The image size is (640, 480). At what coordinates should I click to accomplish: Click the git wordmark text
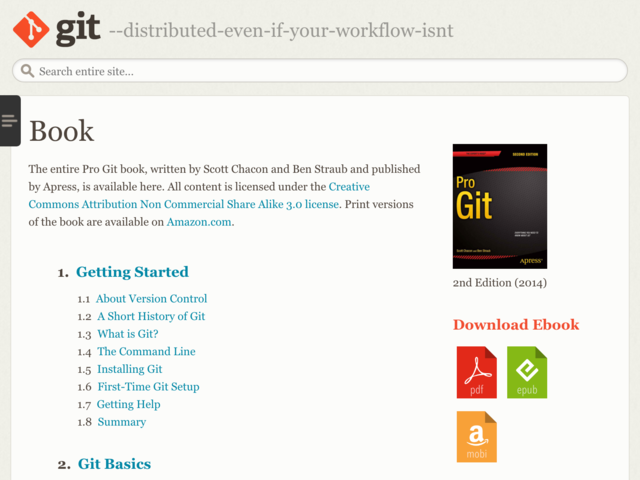(x=78, y=29)
